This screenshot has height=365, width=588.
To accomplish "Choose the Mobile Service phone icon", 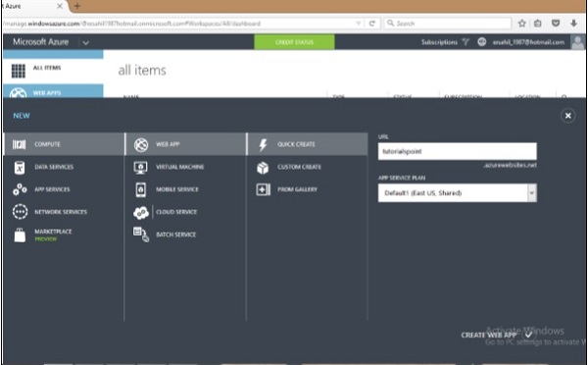I will (x=140, y=189).
